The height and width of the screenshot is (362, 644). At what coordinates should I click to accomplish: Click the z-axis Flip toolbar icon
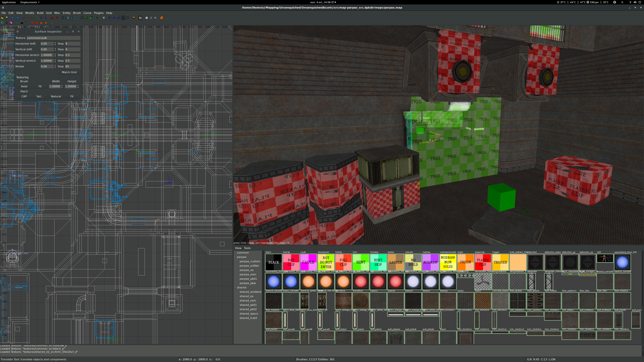click(41, 18)
